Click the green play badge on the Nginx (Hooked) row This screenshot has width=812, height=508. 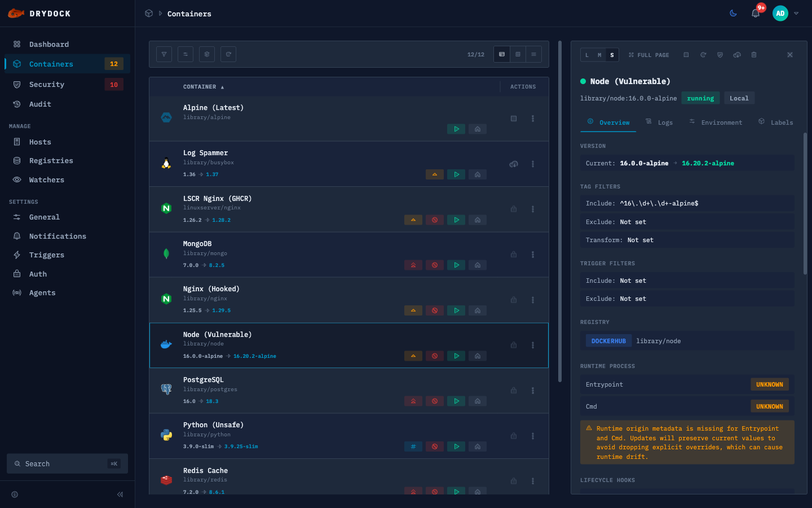(456, 310)
